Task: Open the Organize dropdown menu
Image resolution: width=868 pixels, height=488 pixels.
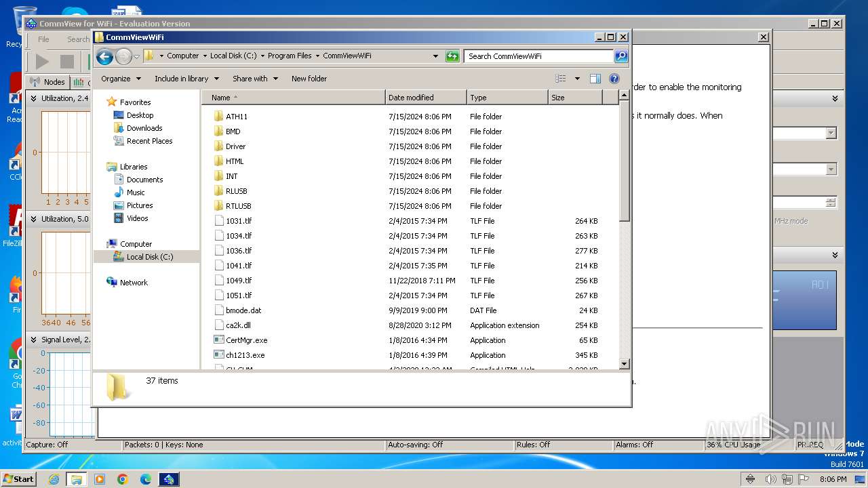Action: pyautogui.click(x=121, y=79)
